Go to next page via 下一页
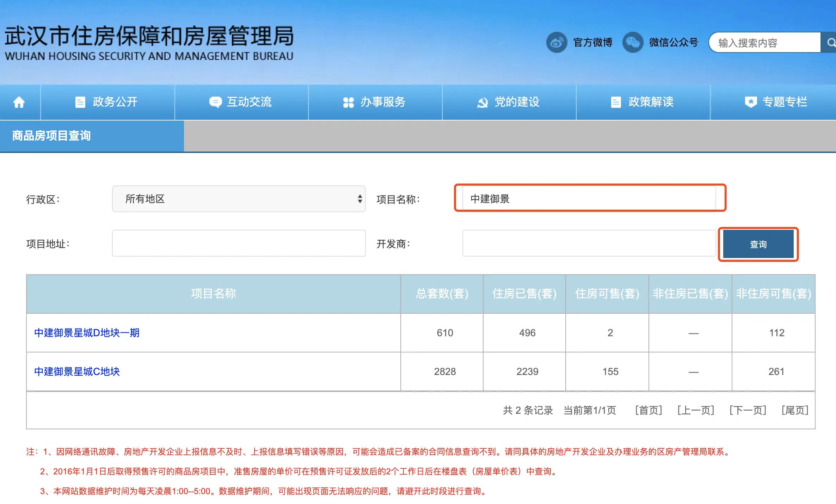Viewport: 836px width, 504px height. point(748,410)
